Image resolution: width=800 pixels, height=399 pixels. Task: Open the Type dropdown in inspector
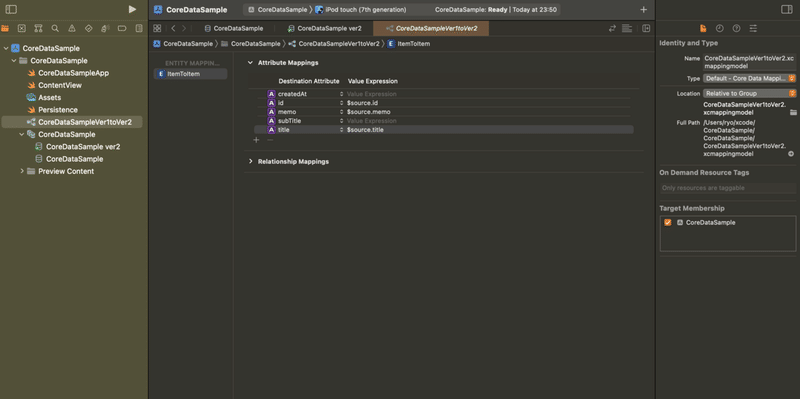(749, 79)
